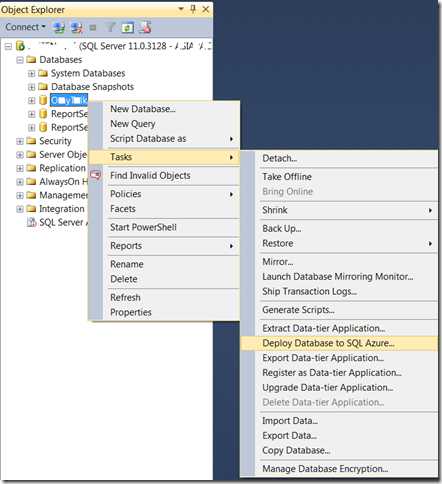This screenshot has width=442, height=484.
Task: Expand the Replication folder
Action: point(20,168)
